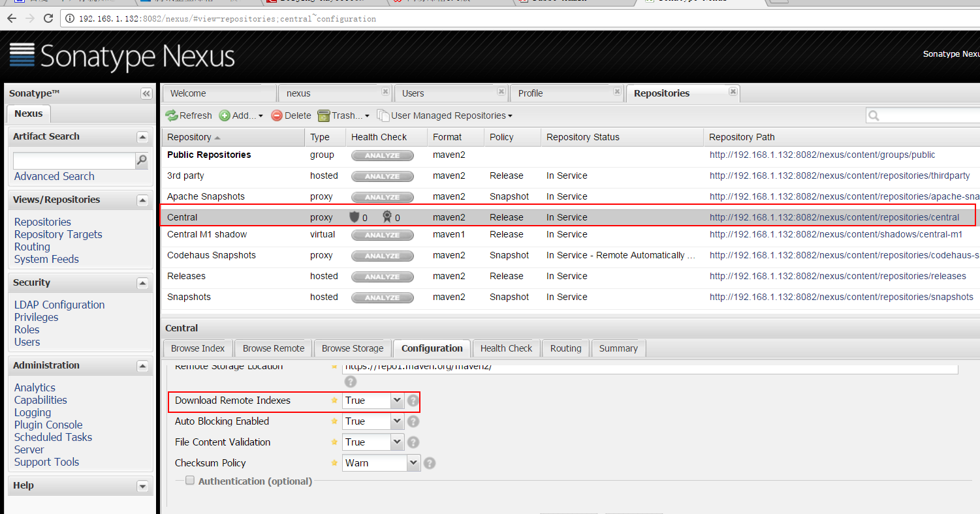Switch to the Browse Index tab
This screenshot has height=514, width=980.
point(198,348)
